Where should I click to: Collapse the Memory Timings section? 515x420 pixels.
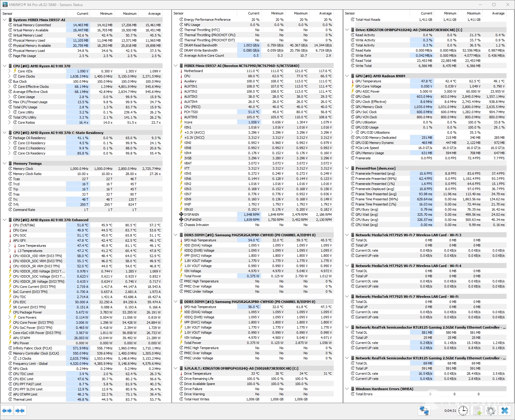tap(5, 164)
